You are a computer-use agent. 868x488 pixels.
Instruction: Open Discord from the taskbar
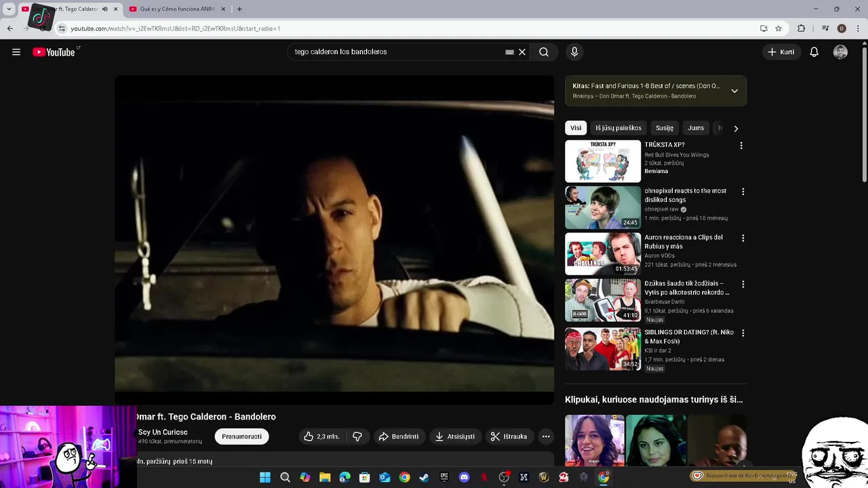[464, 477]
